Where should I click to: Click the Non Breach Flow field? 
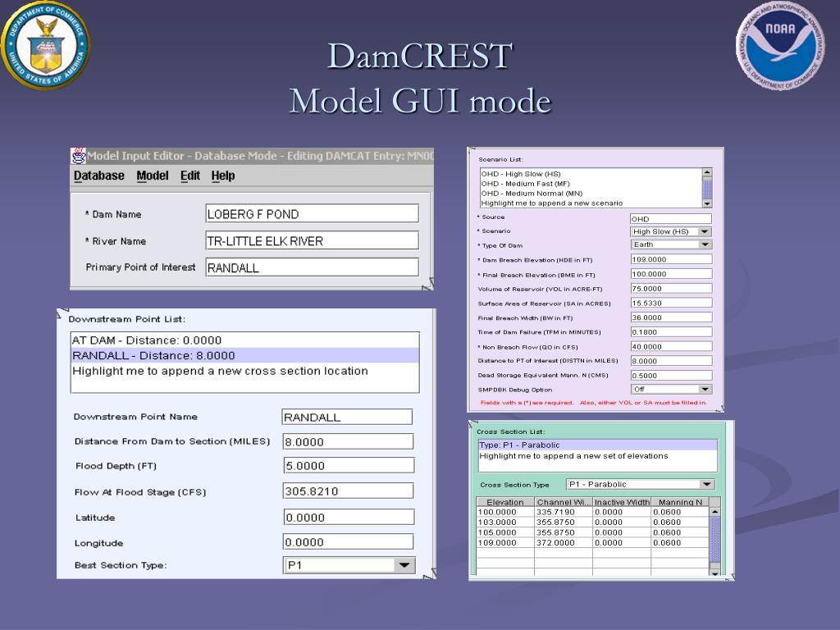[x=671, y=346]
